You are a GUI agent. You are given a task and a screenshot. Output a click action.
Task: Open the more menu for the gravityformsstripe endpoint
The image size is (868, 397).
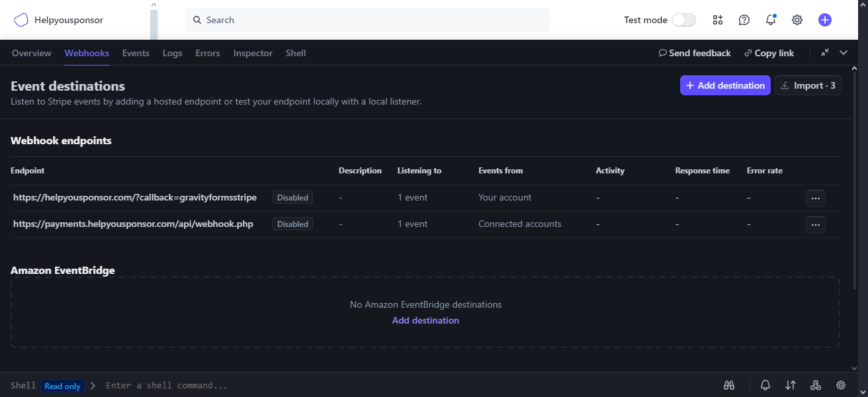click(x=816, y=198)
